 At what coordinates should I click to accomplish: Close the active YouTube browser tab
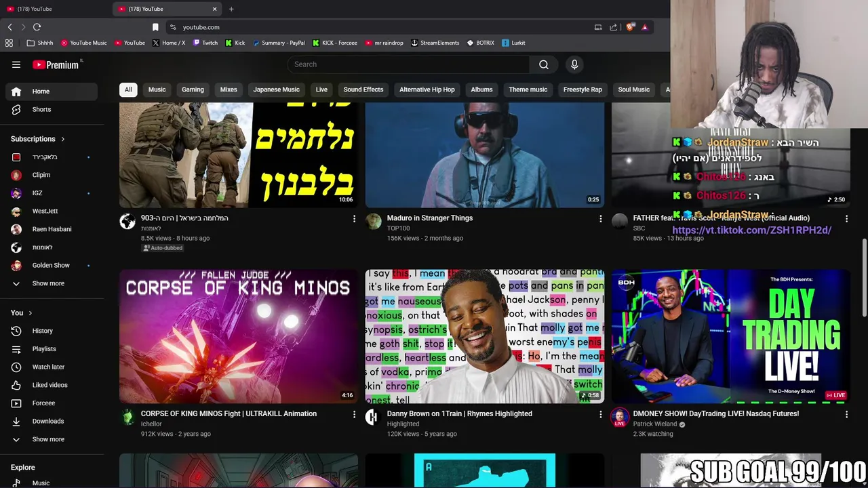215,9
